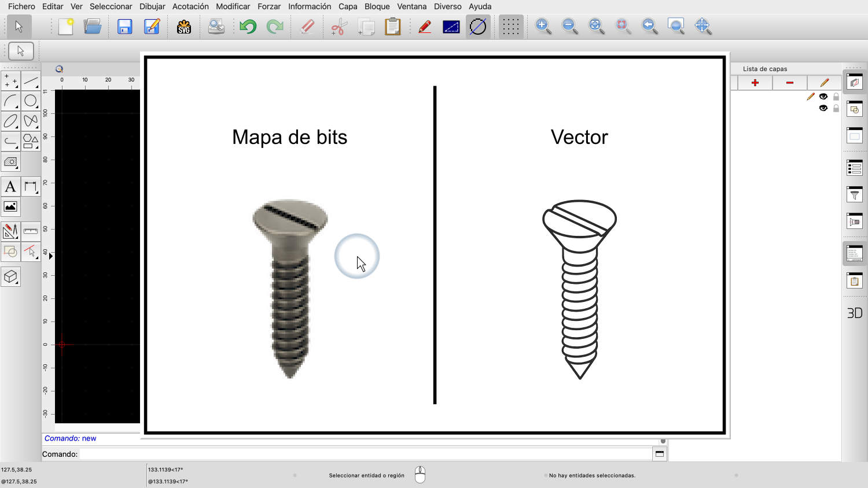Open the 3D panel button
Image resolution: width=868 pixels, height=488 pixels.
855,313
